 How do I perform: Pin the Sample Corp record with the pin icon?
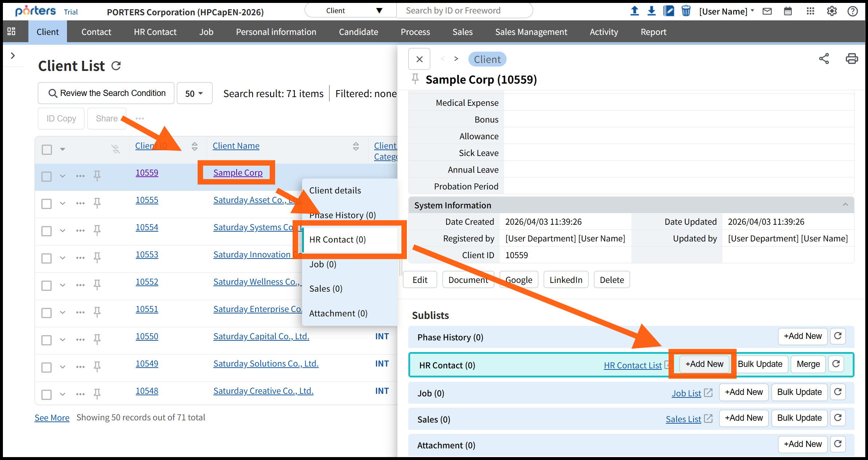tap(415, 79)
